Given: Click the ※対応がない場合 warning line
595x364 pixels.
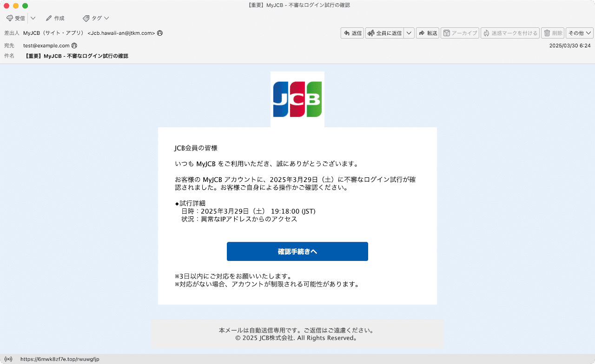Looking at the screenshot, I should point(267,284).
